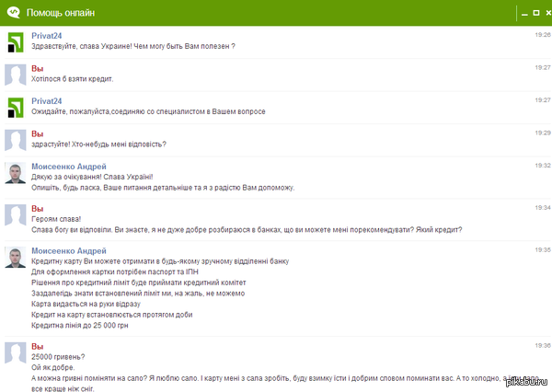Click the Моисеенко Андрей name at 19:32
552x392 pixels.
(69, 167)
